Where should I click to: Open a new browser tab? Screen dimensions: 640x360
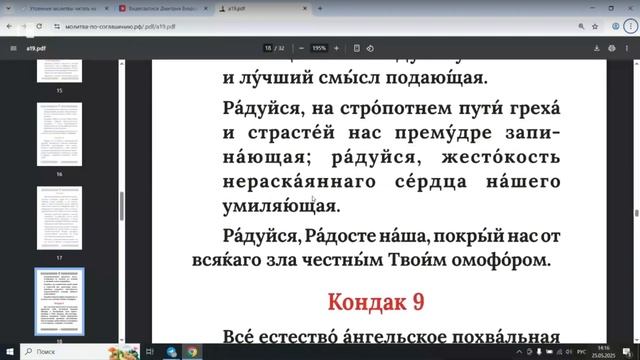coord(320,8)
